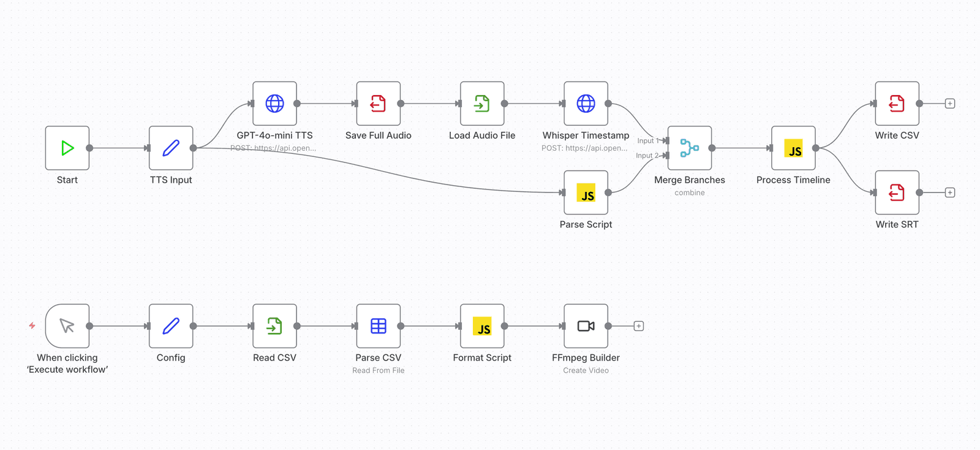Select the Start trigger node play icon
This screenshot has height=450, width=980.
pyautogui.click(x=67, y=148)
